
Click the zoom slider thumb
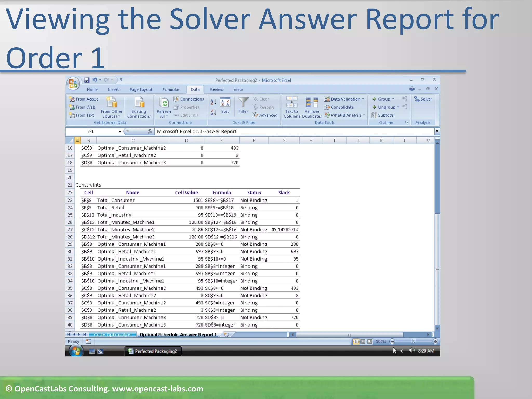click(x=413, y=341)
